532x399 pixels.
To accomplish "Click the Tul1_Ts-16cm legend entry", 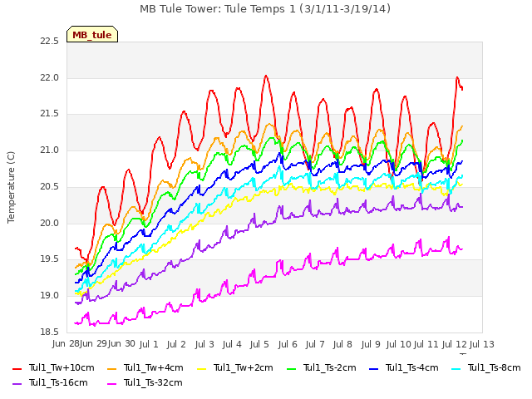I will pyautogui.click(x=50, y=382).
